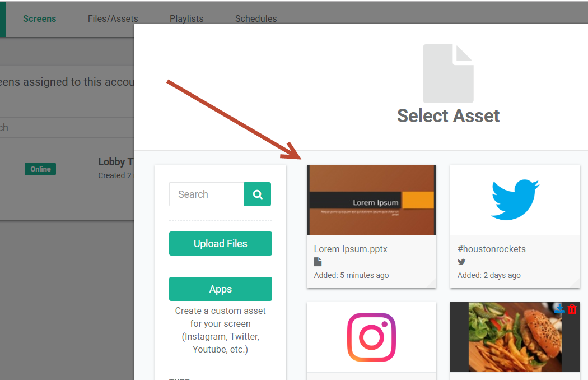The image size is (588, 380).
Task: Click the file type icon under Lorem Ipsum.pptx
Action: (318, 262)
